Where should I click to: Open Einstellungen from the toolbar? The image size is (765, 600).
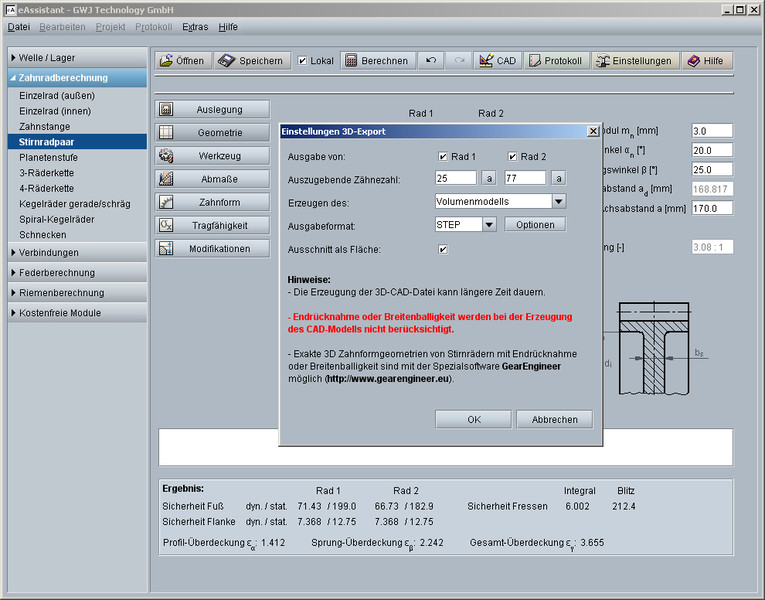pos(635,61)
